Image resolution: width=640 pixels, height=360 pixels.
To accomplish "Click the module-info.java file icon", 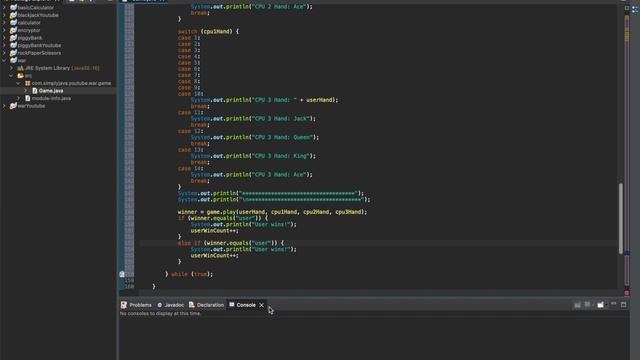I will (x=28, y=98).
